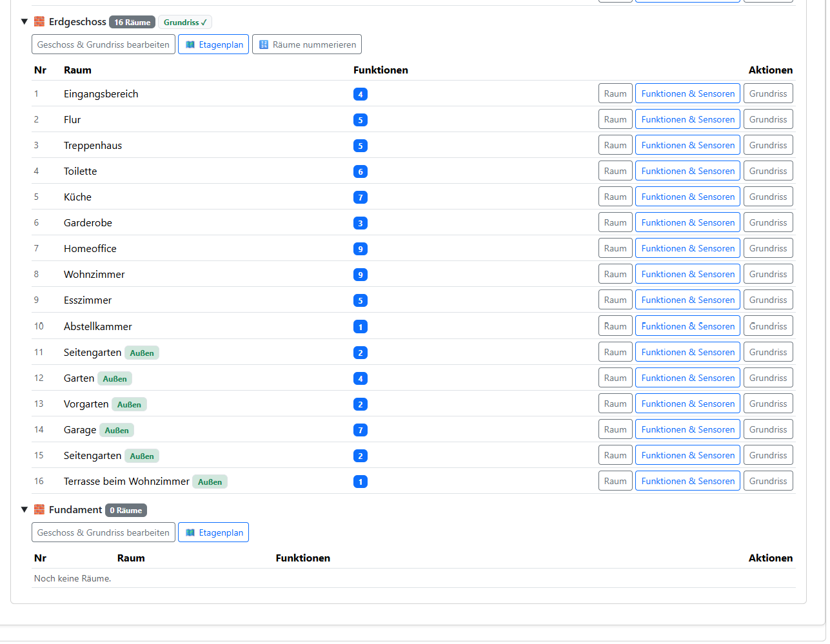The image size is (830, 644).
Task: Click function count badge for row 11 Seitengarten
Action: tap(361, 353)
